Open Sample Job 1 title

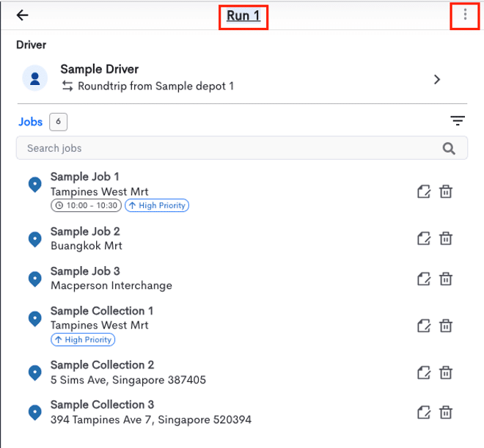click(x=85, y=177)
